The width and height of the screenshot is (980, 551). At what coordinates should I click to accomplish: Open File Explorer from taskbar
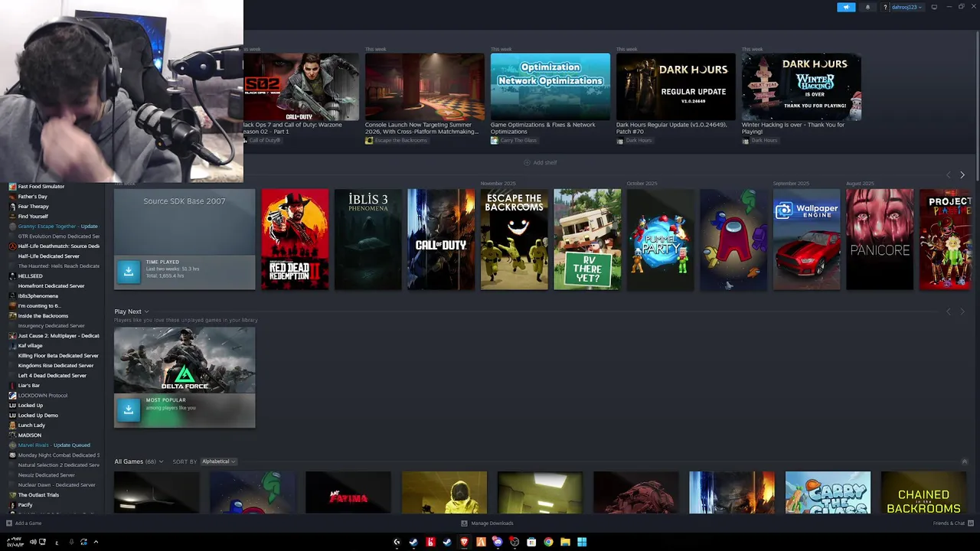[x=565, y=542]
